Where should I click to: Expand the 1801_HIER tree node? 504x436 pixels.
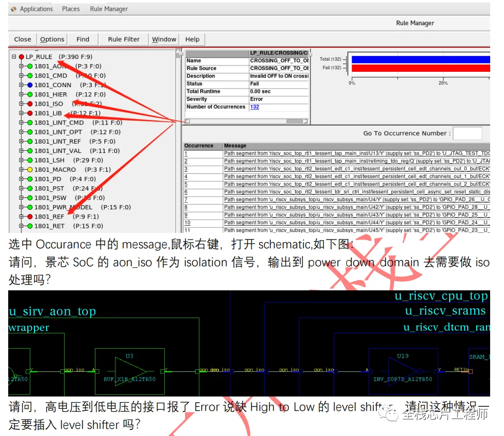click(21, 94)
